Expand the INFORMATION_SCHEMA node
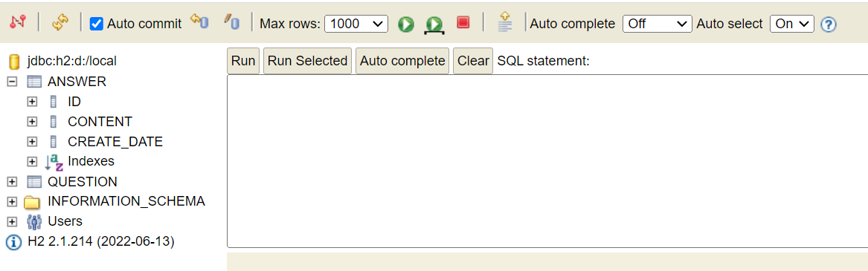Viewport: 868px width, 271px height. [12, 201]
